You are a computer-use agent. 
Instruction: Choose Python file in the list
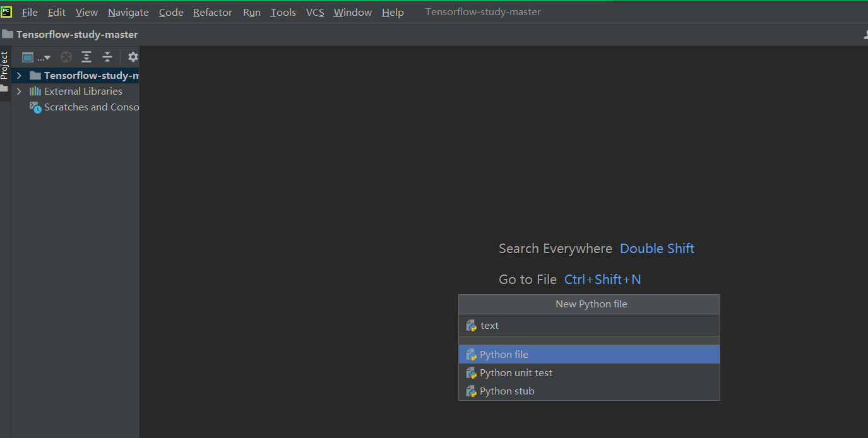(589, 355)
